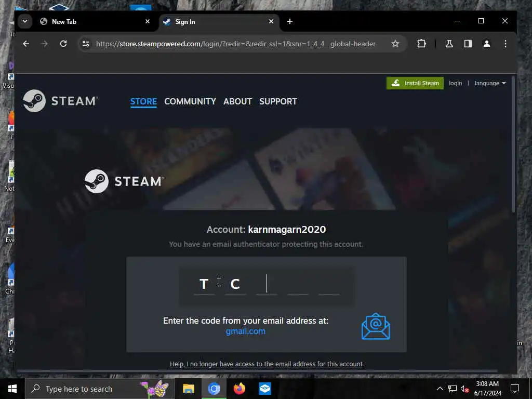The width and height of the screenshot is (532, 399).
Task: Click the blue email envelope icon
Action: point(376,326)
